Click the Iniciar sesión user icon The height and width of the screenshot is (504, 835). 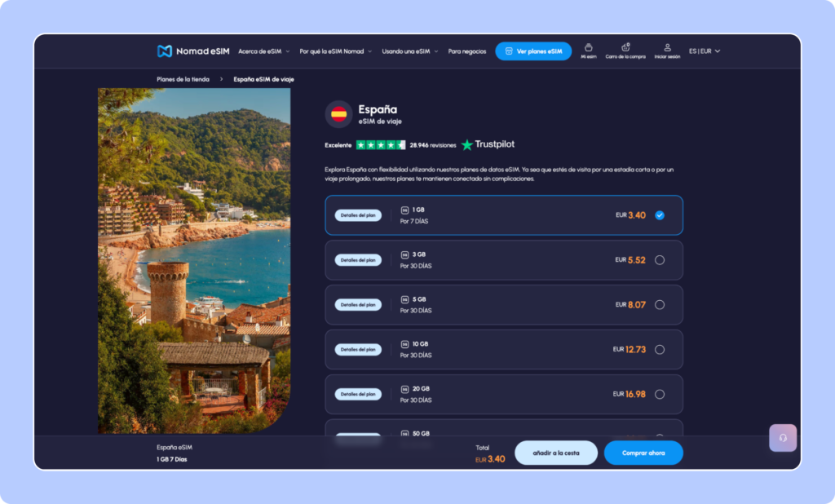pyautogui.click(x=667, y=48)
